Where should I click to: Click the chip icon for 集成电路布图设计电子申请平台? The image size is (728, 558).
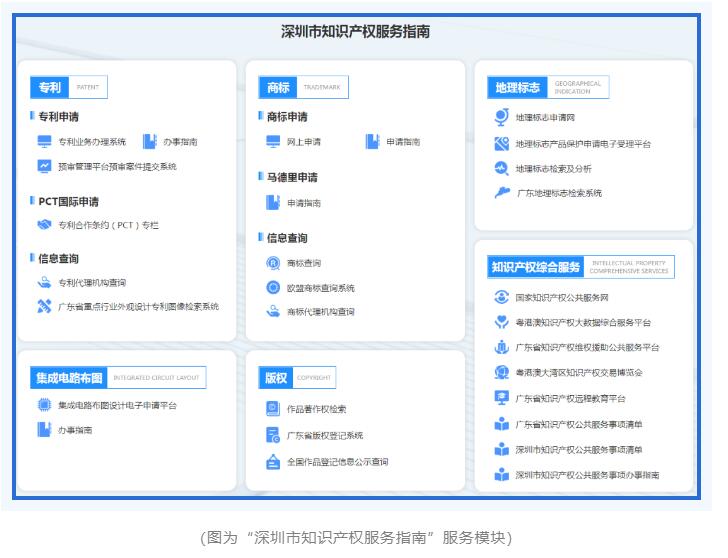tap(44, 405)
